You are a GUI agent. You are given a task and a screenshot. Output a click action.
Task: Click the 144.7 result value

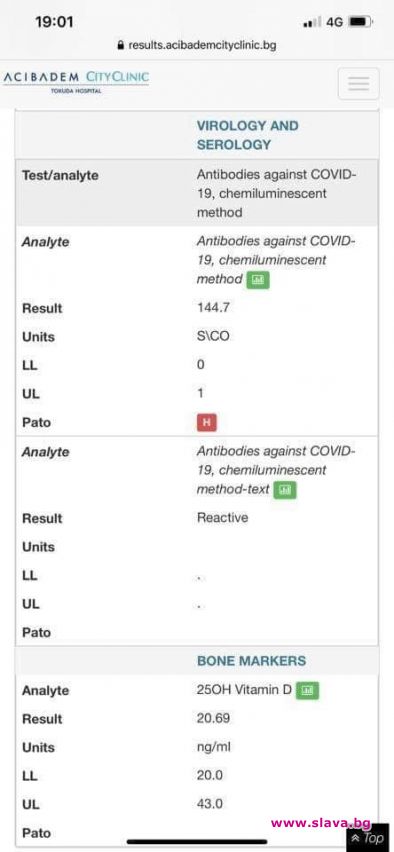tap(213, 308)
